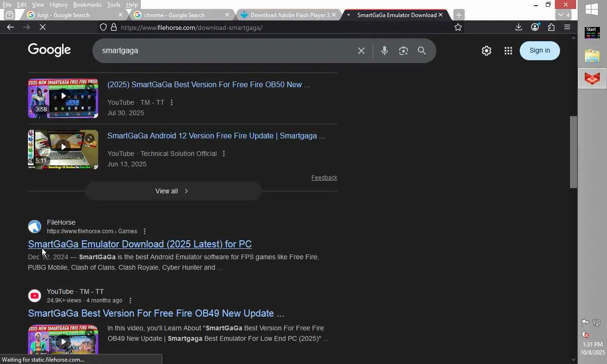This screenshot has width=607, height=364.
Task: Open the tracking protection shield icon
Action: coord(103,27)
